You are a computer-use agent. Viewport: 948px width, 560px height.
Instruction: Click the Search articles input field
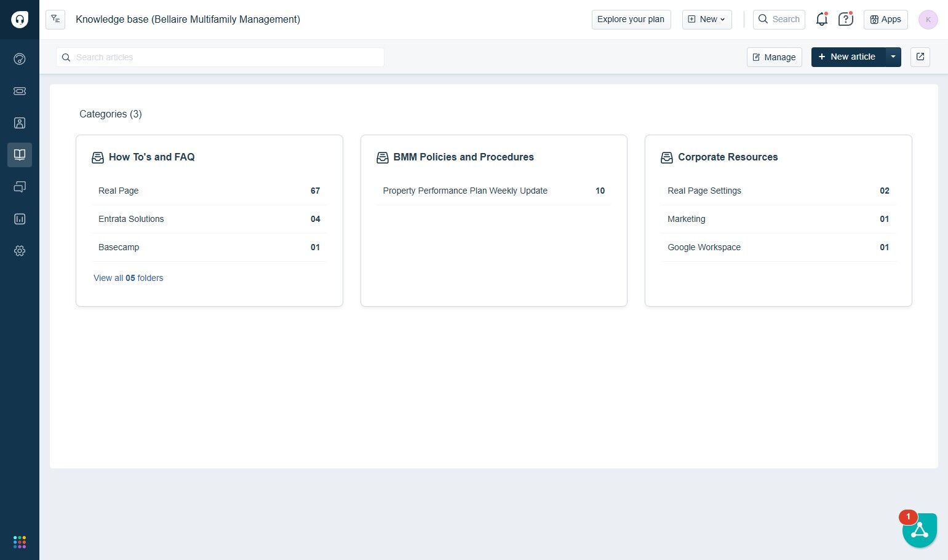point(220,57)
